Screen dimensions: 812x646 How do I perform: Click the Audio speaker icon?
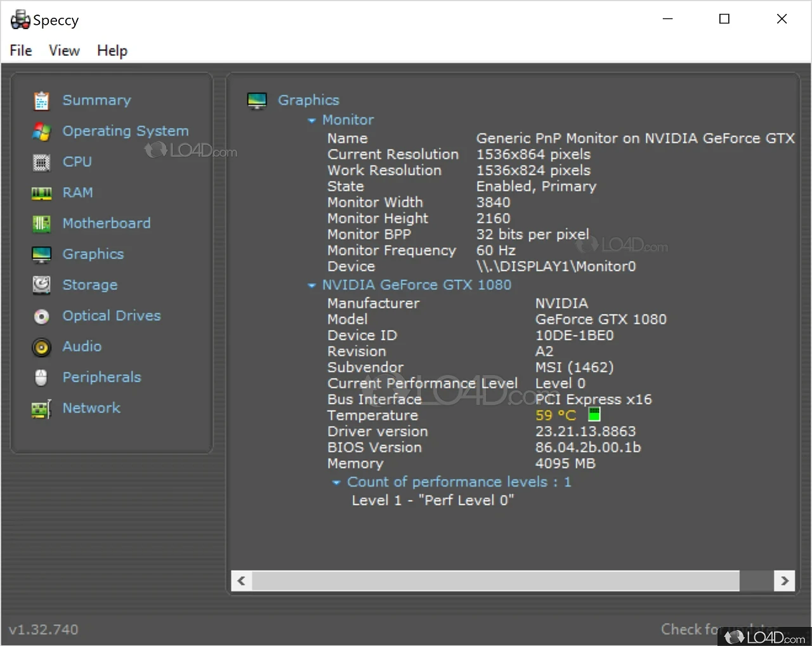pos(41,346)
